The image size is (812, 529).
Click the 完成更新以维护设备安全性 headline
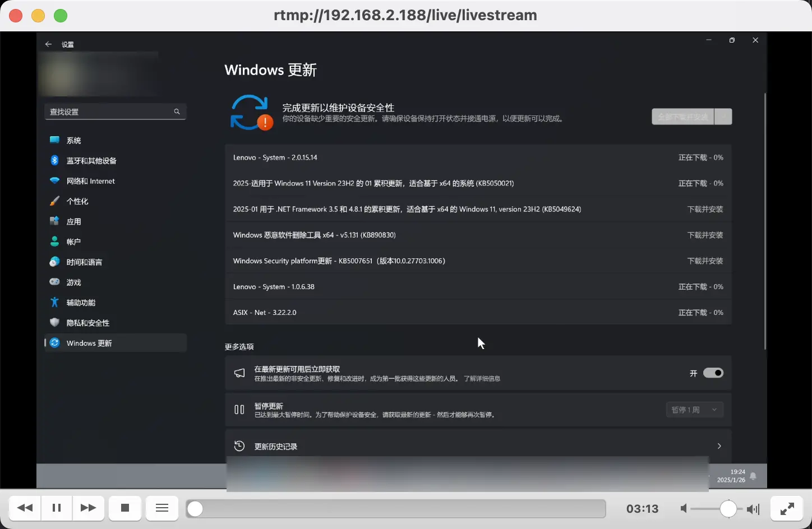[338, 108]
